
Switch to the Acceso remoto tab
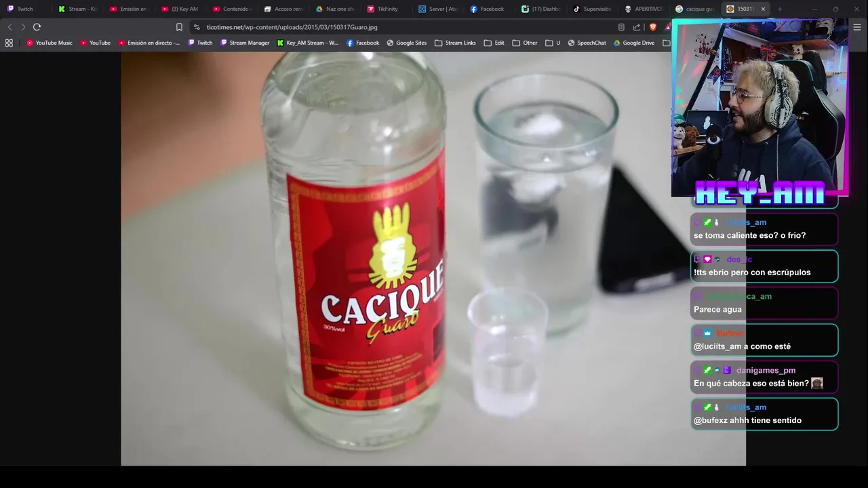click(283, 9)
